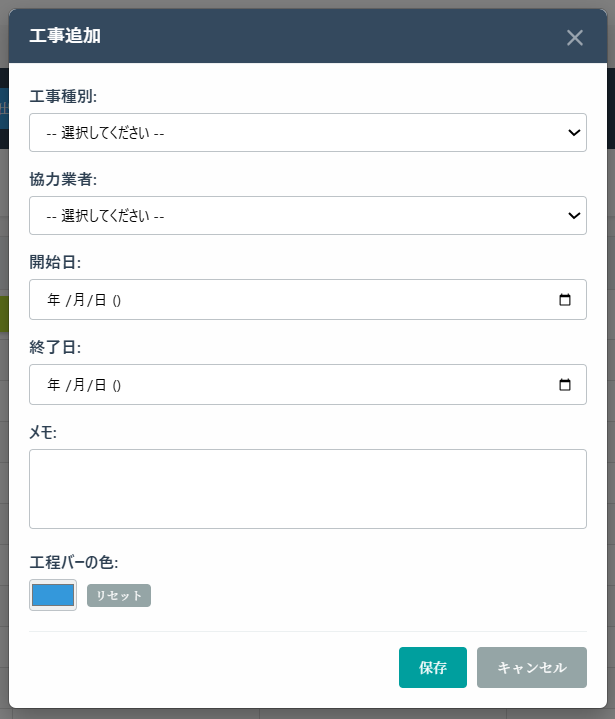Select the day segment of 開始日
This screenshot has width=615, height=719.
point(100,300)
